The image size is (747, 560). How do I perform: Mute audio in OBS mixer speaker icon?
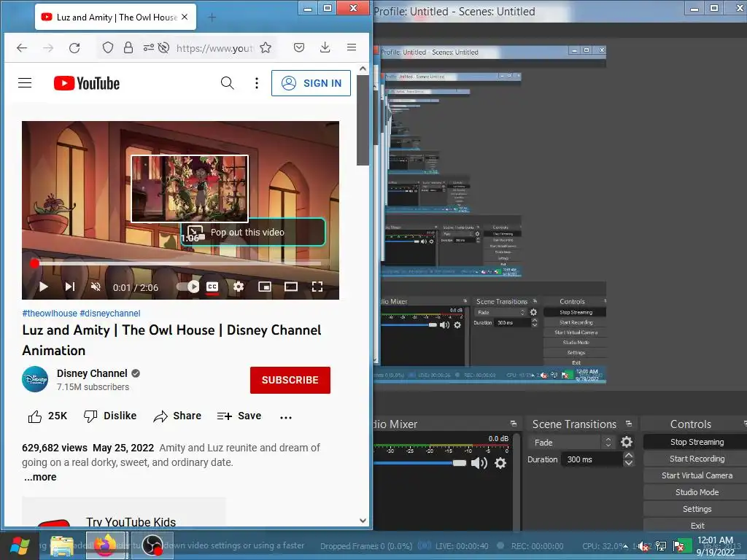pos(479,463)
